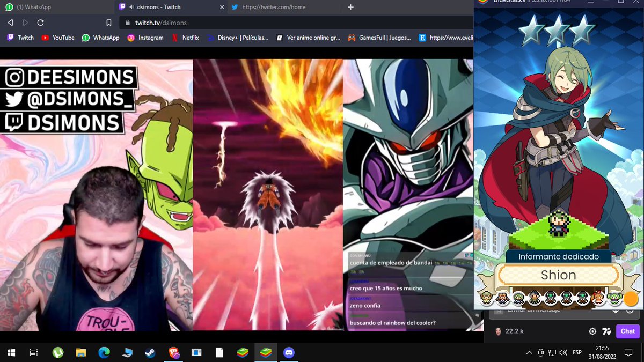Open the Disney+ bookmark
644x362 pixels.
(237, 38)
